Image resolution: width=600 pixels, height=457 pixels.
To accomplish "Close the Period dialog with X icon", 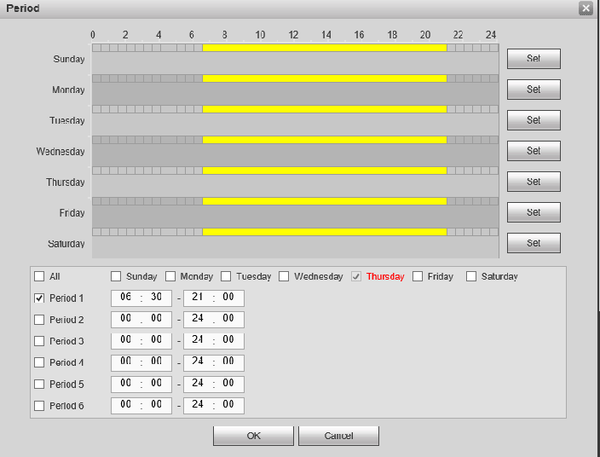I will 586,8.
